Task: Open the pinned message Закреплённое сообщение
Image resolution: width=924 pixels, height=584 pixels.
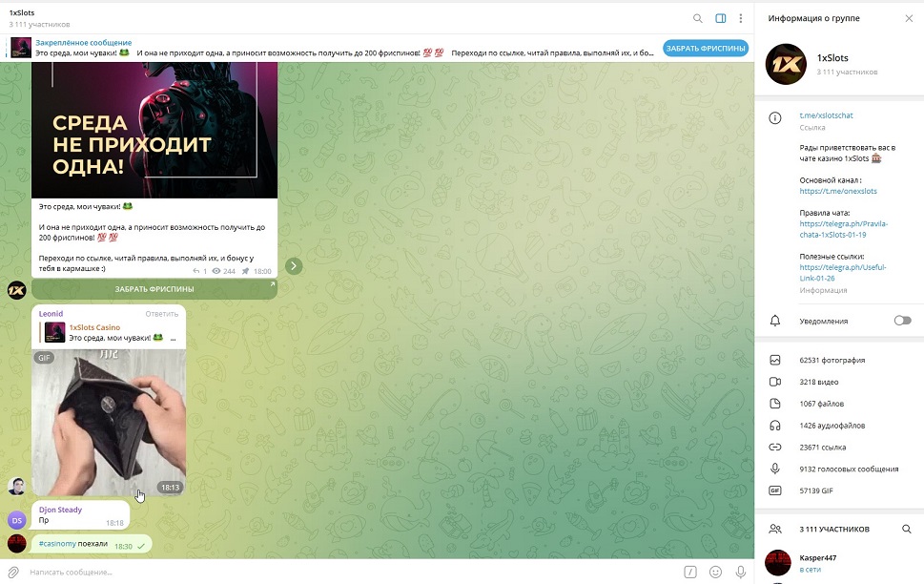Action: coord(83,43)
